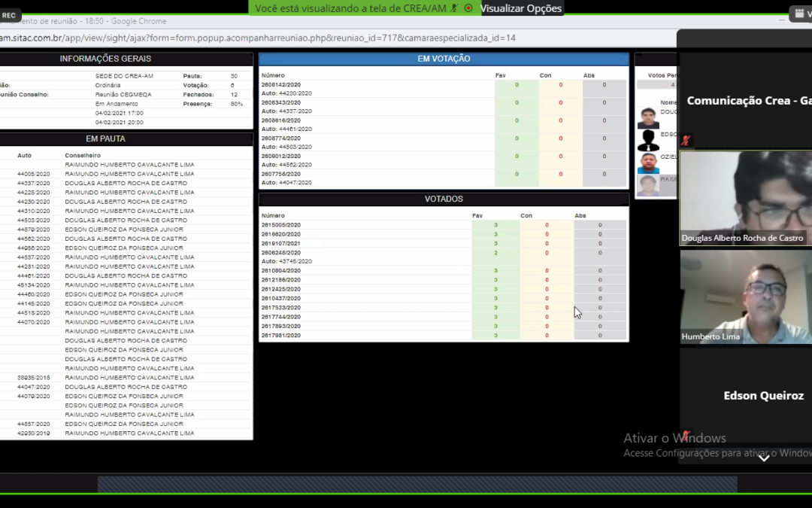Select voted process 2619107/2021
This screenshot has width=812, height=508.
tap(280, 244)
